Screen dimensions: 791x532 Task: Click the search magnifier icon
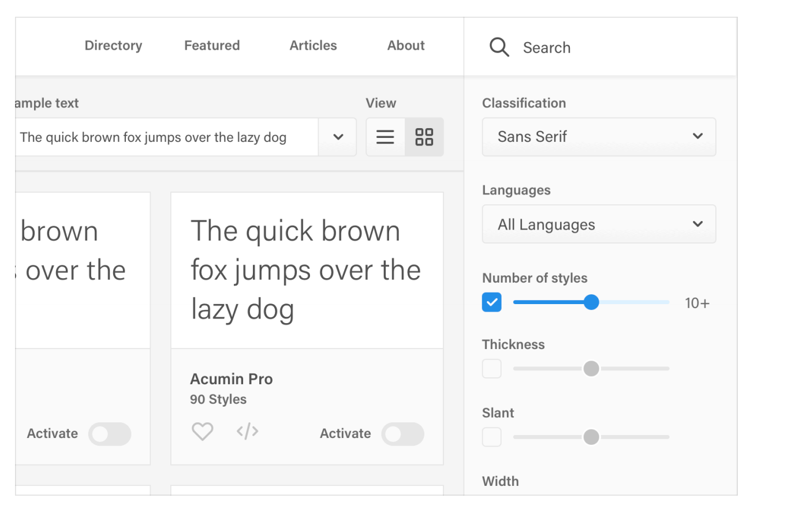click(x=499, y=47)
